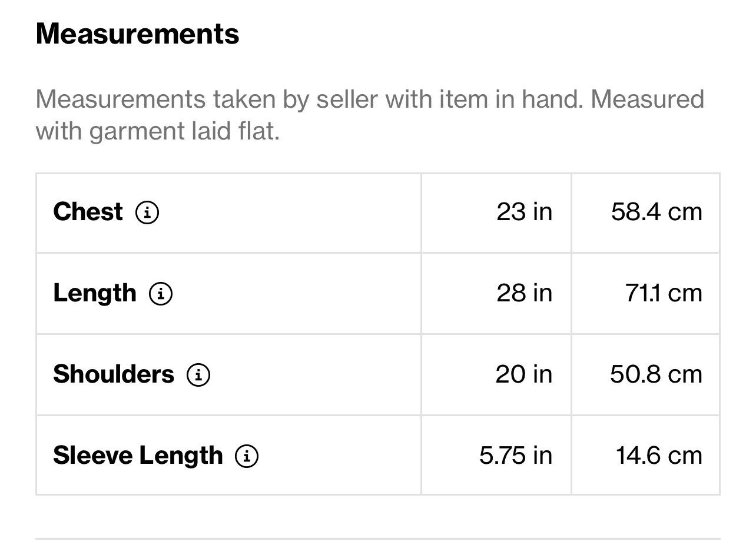Open the Length measurement info icon
Viewport: 756px width, 548px height.
(161, 293)
